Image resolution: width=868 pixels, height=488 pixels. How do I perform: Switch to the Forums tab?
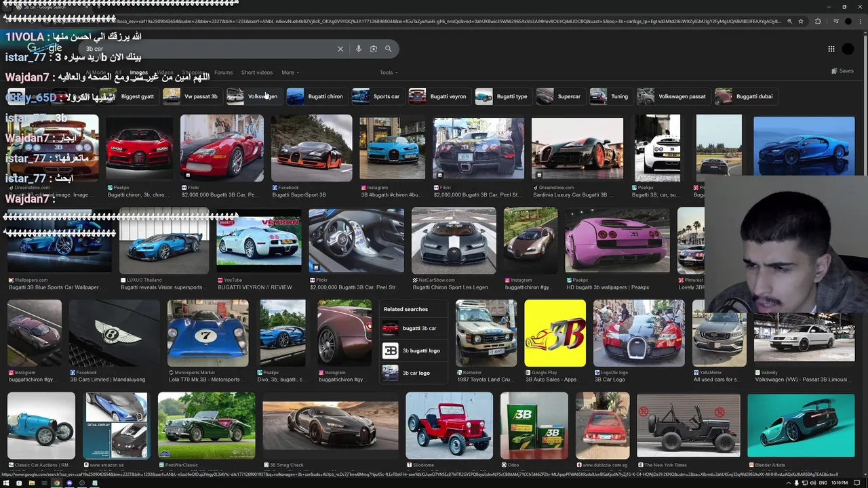click(x=223, y=73)
